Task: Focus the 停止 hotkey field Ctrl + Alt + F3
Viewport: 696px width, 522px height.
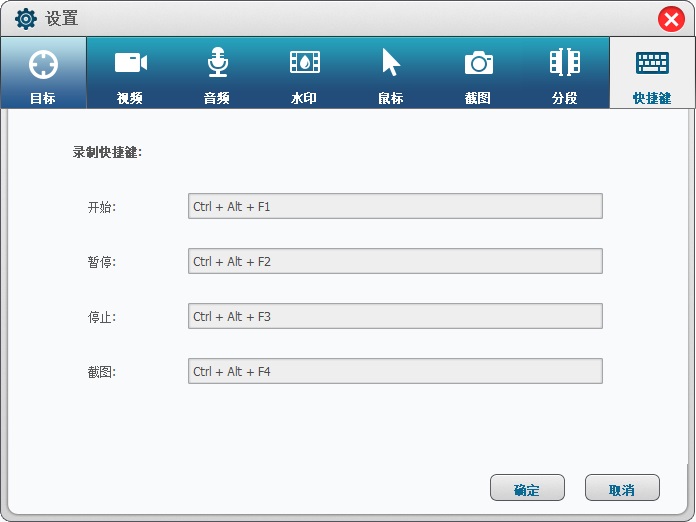Action: (395, 316)
